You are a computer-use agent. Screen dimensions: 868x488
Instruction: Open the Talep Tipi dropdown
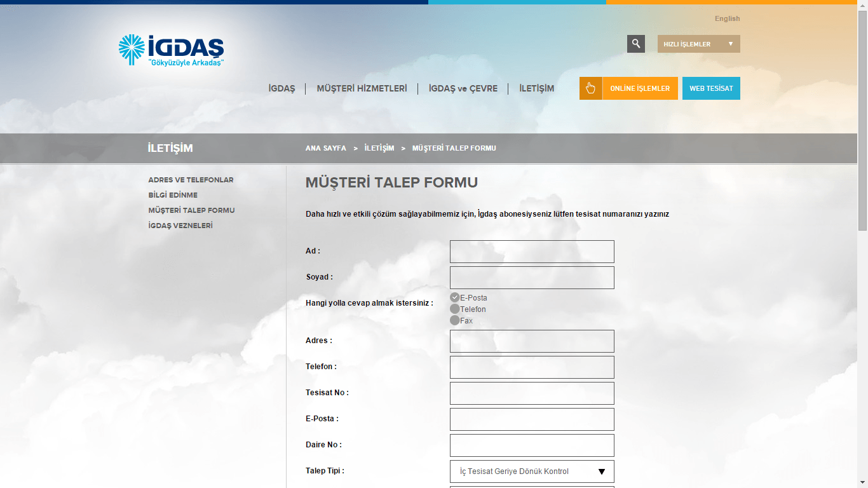click(532, 471)
